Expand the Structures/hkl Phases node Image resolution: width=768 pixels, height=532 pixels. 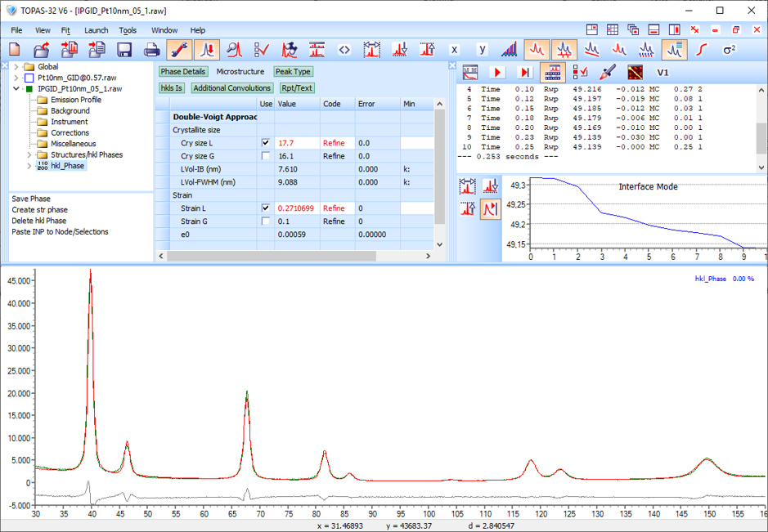[29, 154]
